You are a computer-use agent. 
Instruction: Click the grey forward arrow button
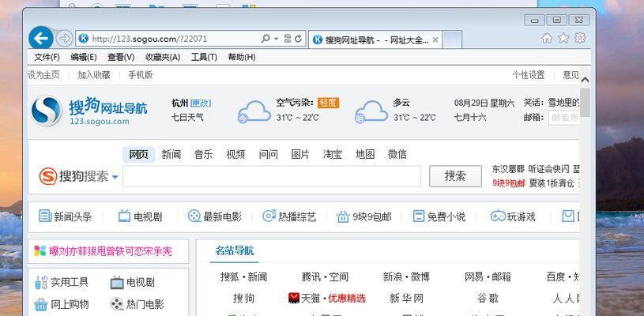tap(64, 39)
